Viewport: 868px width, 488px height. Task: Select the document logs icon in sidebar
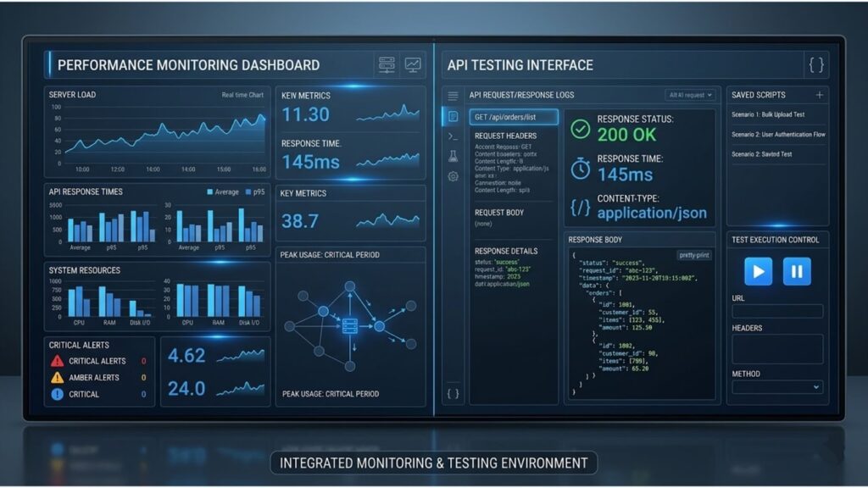pos(453,116)
